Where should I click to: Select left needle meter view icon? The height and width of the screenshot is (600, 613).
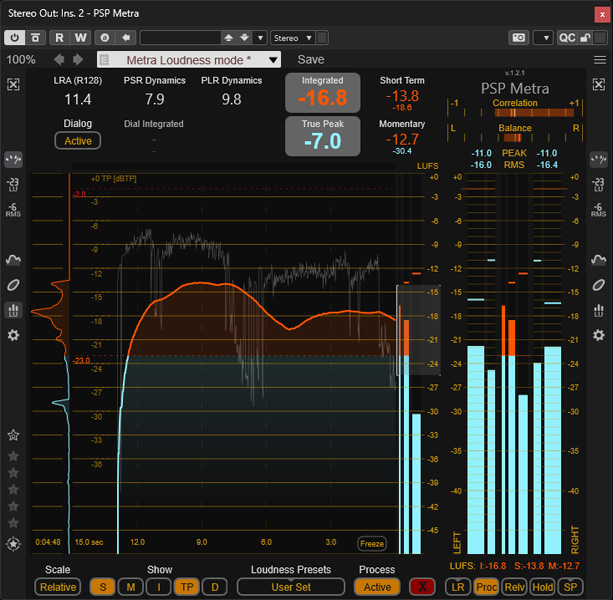click(x=13, y=159)
